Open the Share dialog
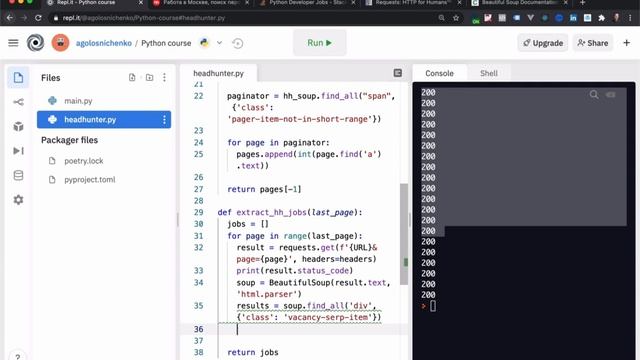640x360 pixels. [x=593, y=43]
